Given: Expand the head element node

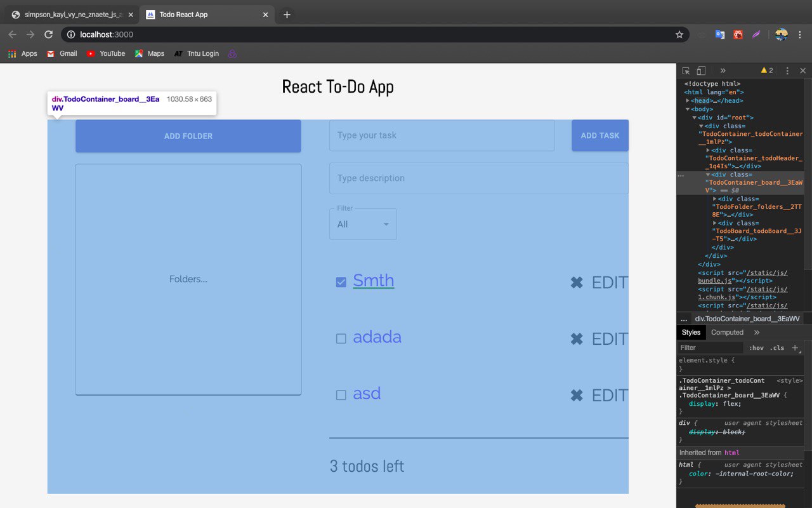Looking at the screenshot, I should [688, 100].
